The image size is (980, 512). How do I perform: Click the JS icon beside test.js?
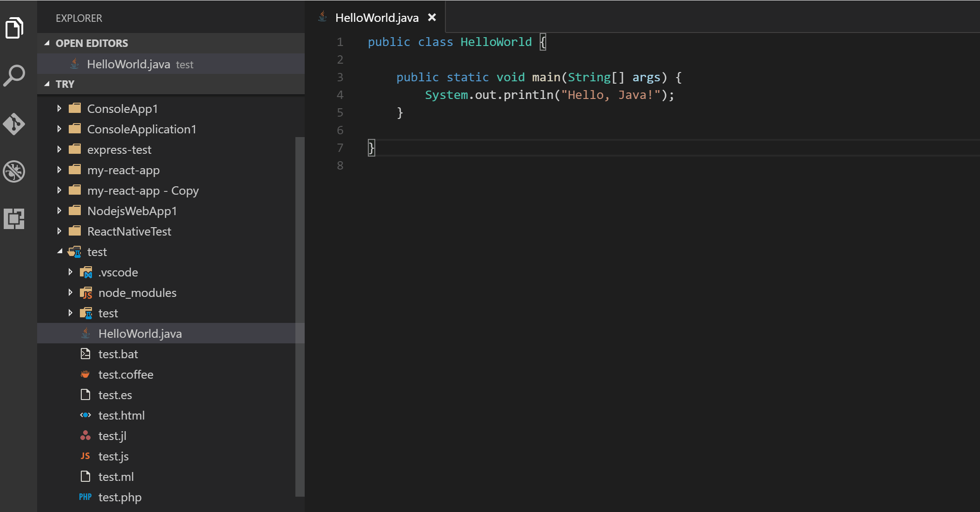coord(85,456)
